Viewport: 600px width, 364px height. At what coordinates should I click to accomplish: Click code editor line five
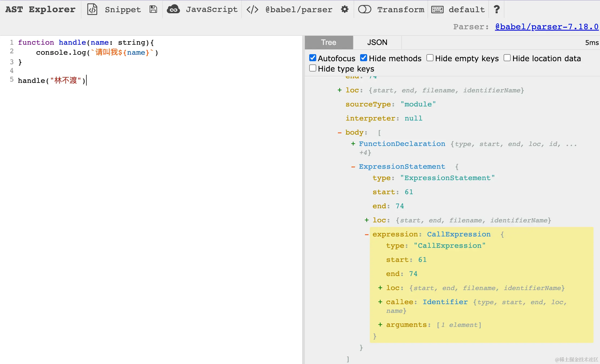(51, 80)
